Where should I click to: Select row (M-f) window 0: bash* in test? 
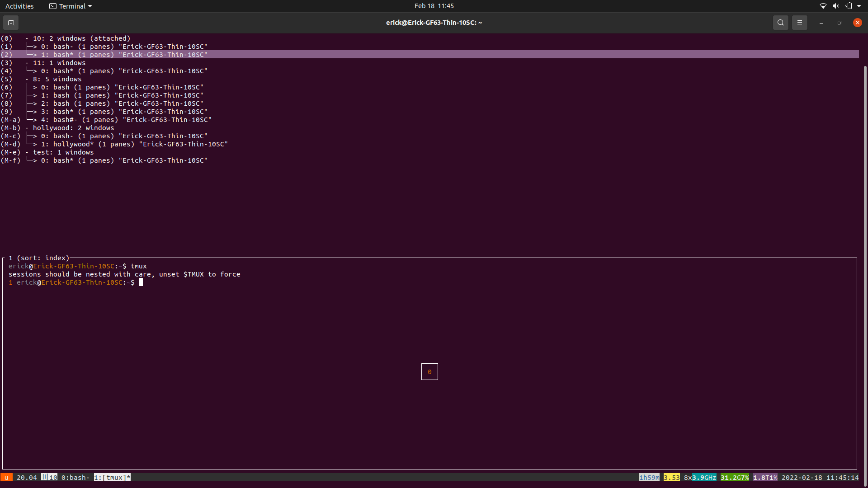coord(429,160)
